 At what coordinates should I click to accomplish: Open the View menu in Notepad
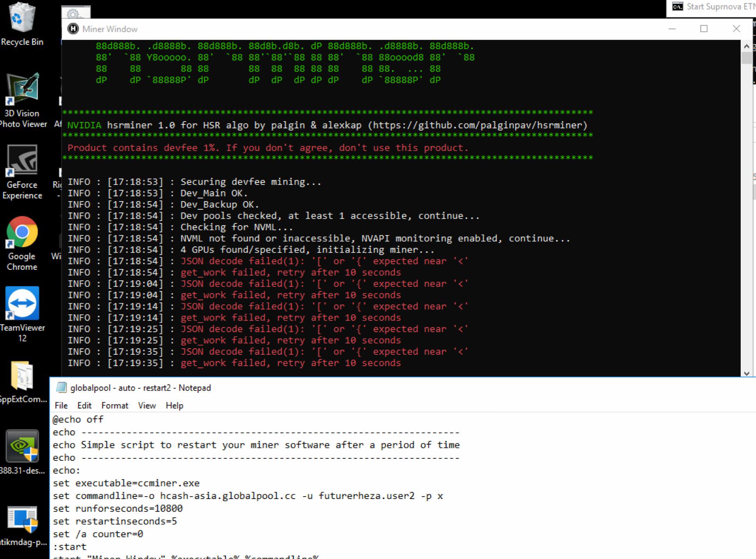coord(147,405)
